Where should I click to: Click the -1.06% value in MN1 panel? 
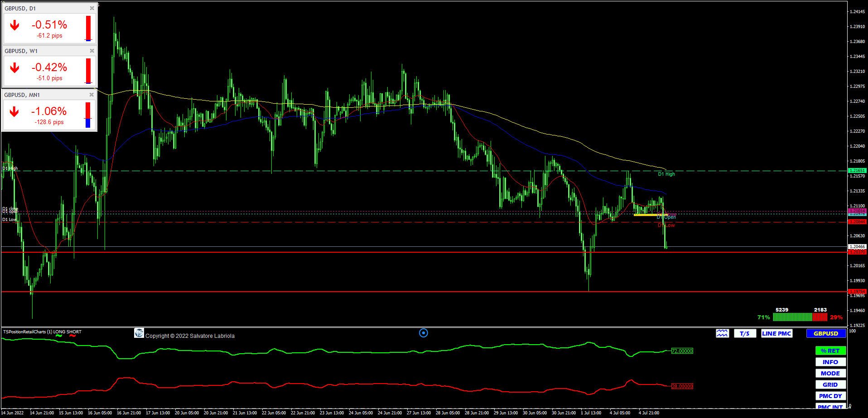tap(49, 111)
